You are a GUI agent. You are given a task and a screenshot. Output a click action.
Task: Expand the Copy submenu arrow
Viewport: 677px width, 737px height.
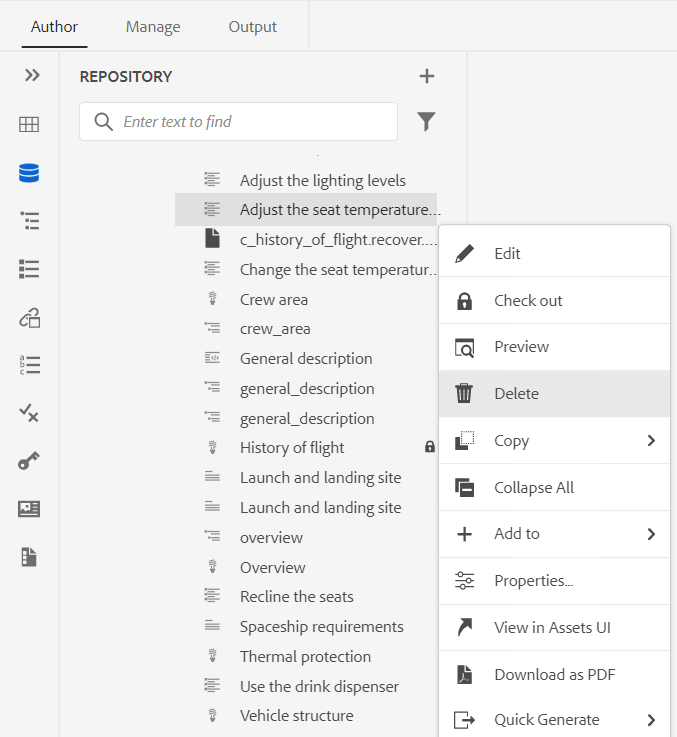pos(651,441)
